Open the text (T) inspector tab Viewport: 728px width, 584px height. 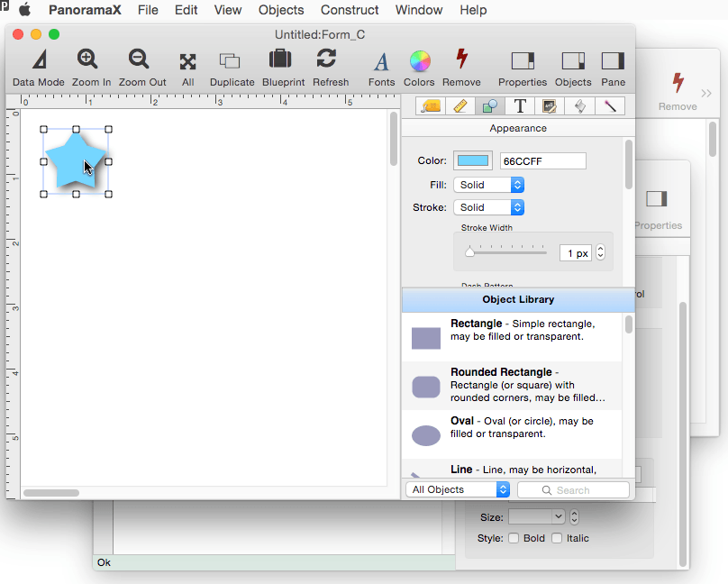[x=520, y=106]
